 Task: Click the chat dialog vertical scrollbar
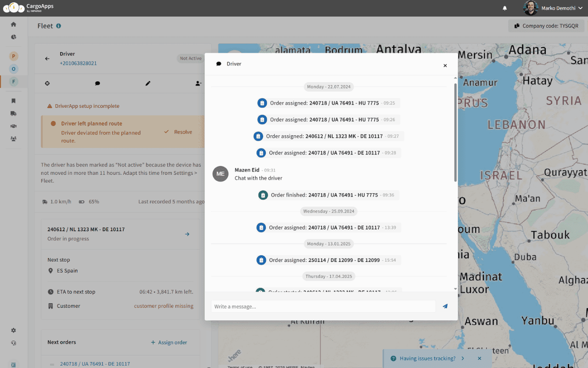point(455,133)
